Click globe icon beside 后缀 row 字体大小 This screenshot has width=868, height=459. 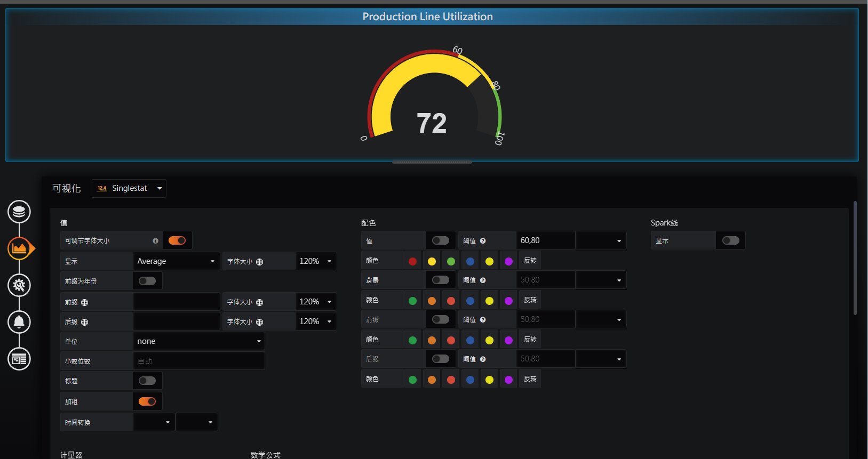[259, 322]
